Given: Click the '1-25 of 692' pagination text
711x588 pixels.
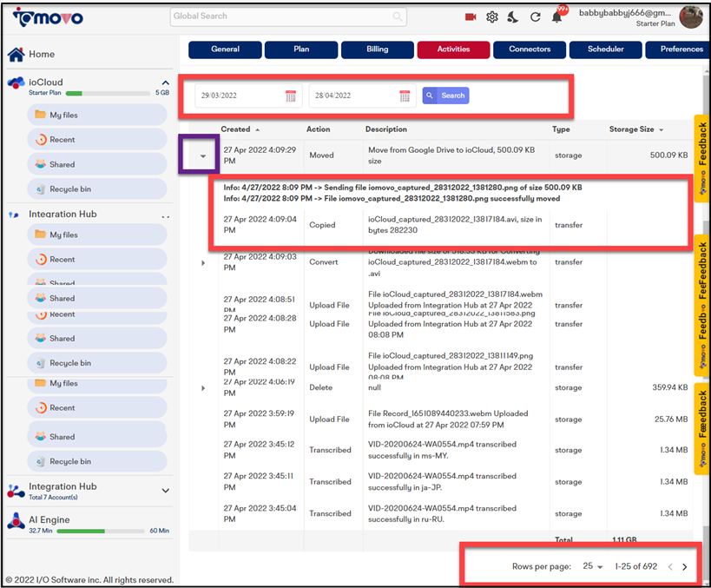Looking at the screenshot, I should 635,566.
